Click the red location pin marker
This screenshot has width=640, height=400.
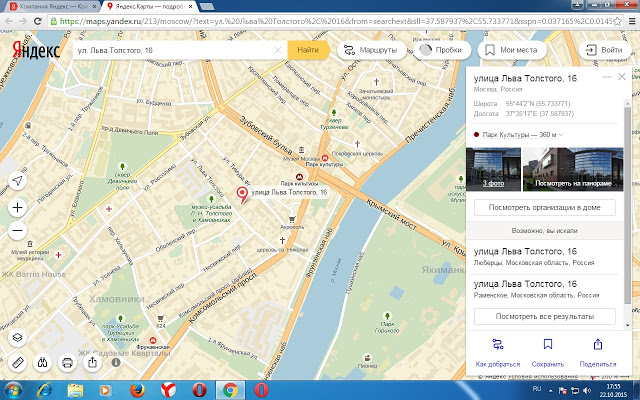(x=242, y=195)
